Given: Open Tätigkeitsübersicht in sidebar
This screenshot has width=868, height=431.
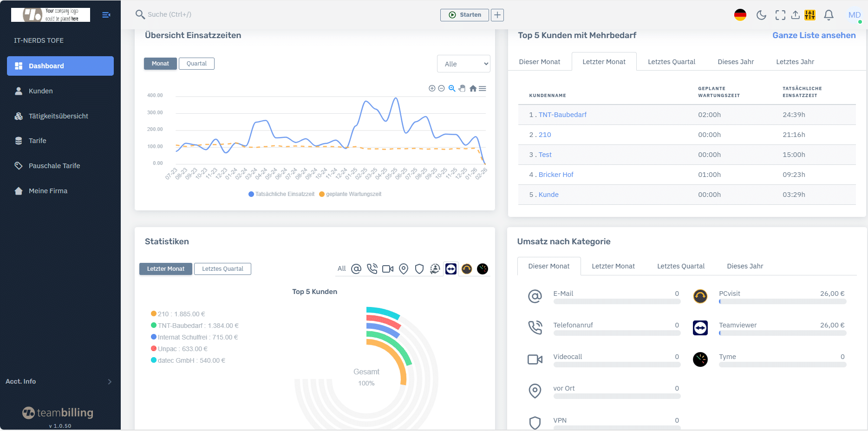Looking at the screenshot, I should click(x=59, y=116).
